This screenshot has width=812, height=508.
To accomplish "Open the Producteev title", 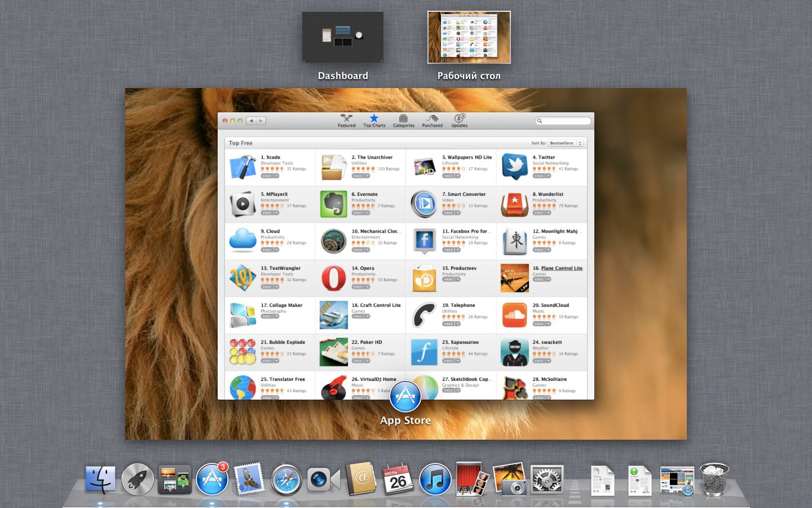I will tap(460, 268).
